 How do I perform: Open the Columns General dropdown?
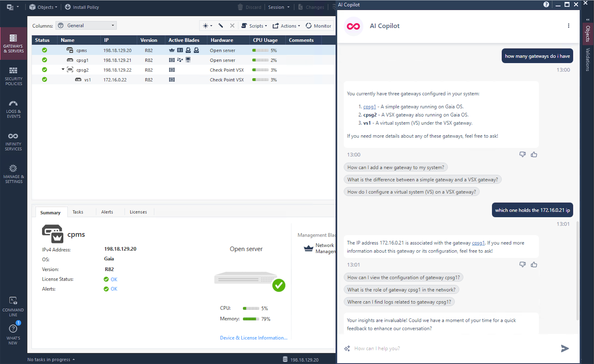tap(86, 26)
